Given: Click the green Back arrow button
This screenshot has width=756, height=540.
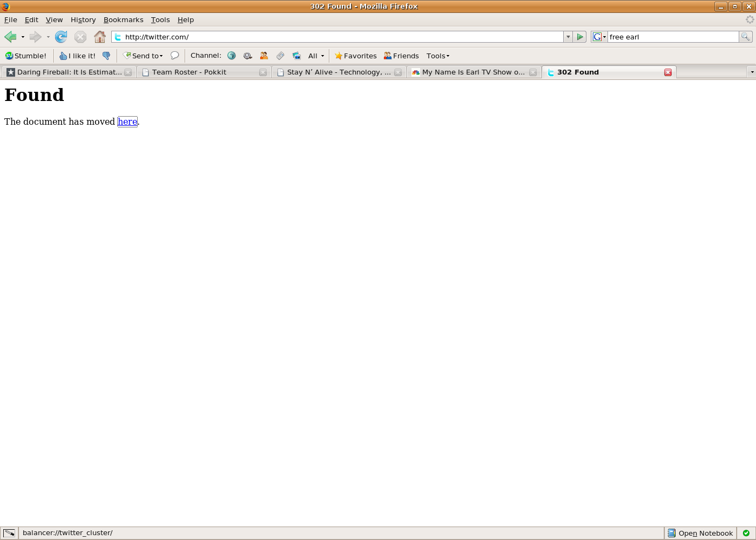Looking at the screenshot, I should pos(10,37).
